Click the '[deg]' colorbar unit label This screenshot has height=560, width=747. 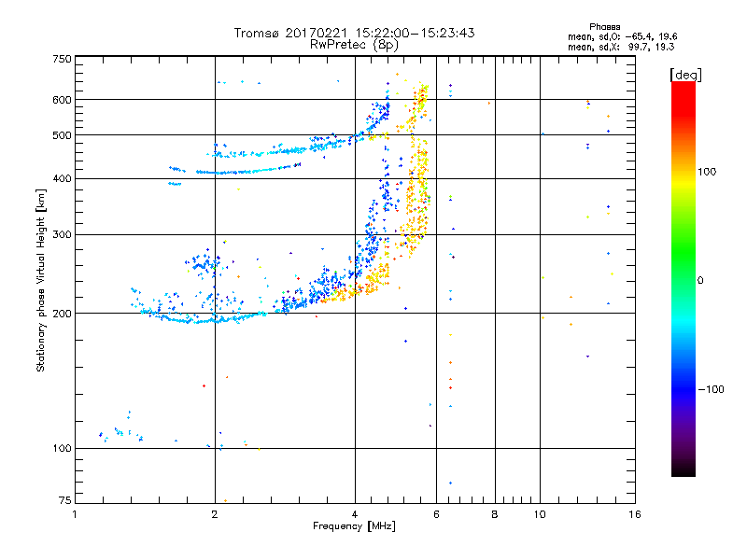(x=685, y=75)
